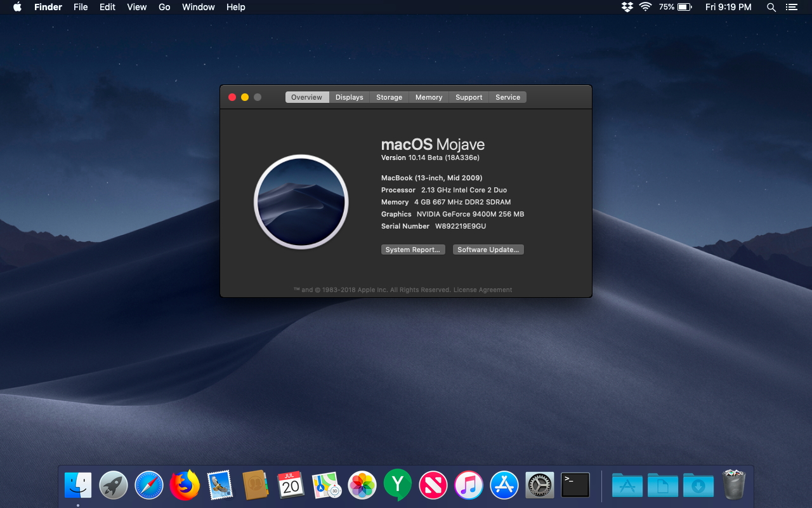Open Photos pinwheel icon in Dock
812x508 pixels.
click(362, 486)
